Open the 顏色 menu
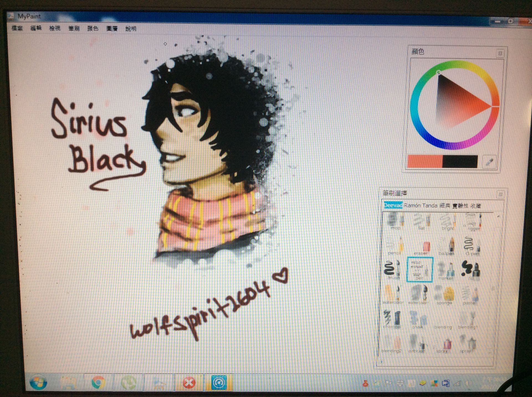 click(x=93, y=29)
